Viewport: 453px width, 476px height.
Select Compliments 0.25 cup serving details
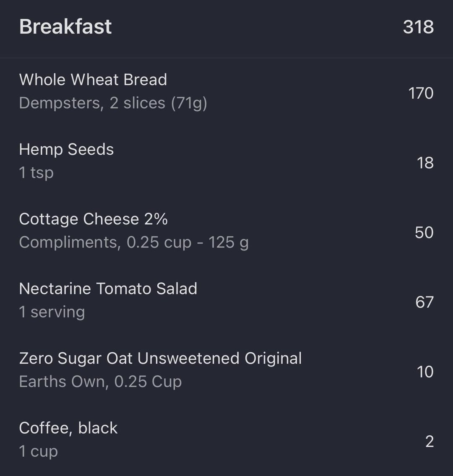[134, 242]
